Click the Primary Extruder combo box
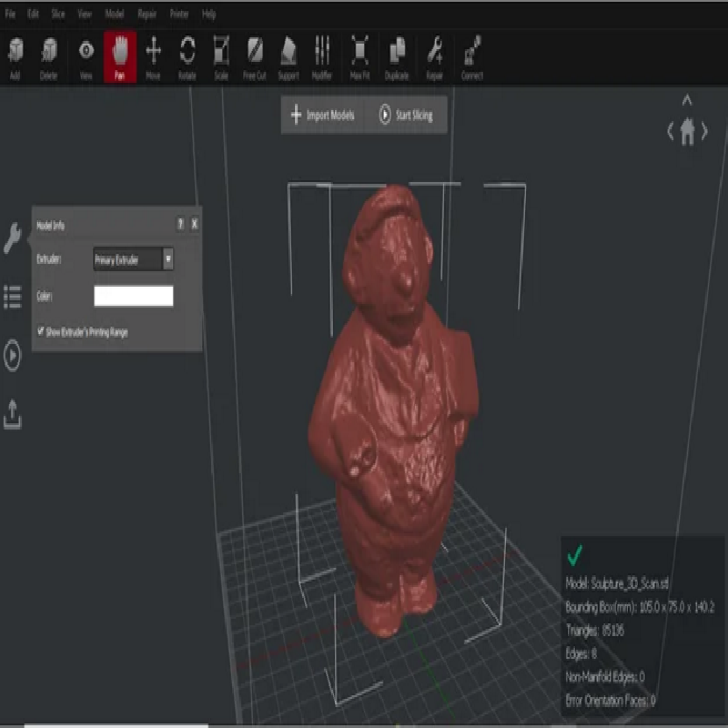 click(127, 259)
